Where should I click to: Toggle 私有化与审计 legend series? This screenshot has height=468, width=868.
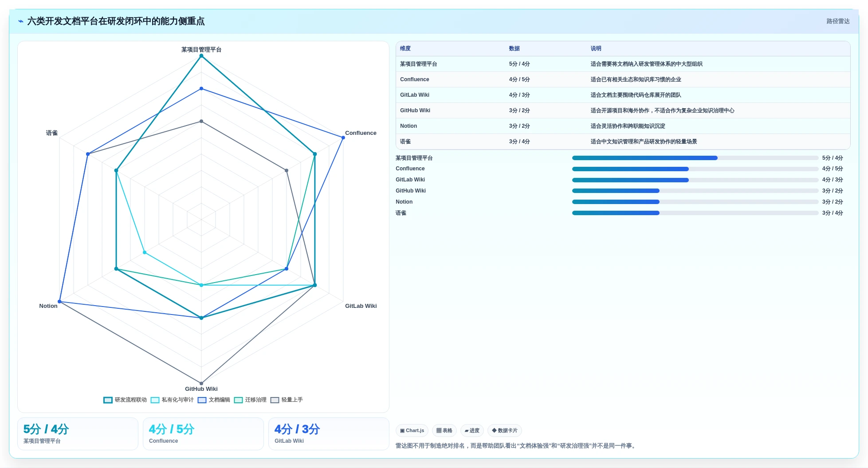[x=172, y=400]
